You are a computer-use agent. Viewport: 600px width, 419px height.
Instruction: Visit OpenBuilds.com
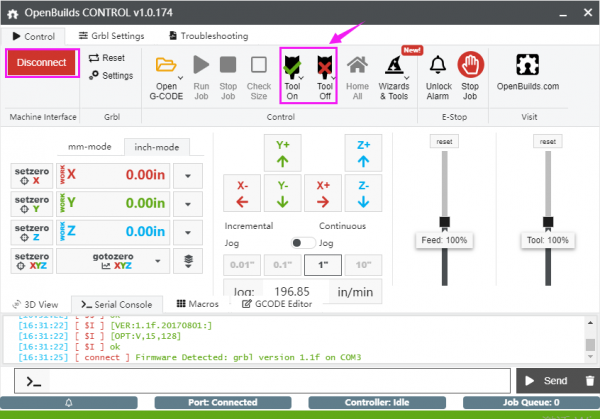(x=528, y=73)
